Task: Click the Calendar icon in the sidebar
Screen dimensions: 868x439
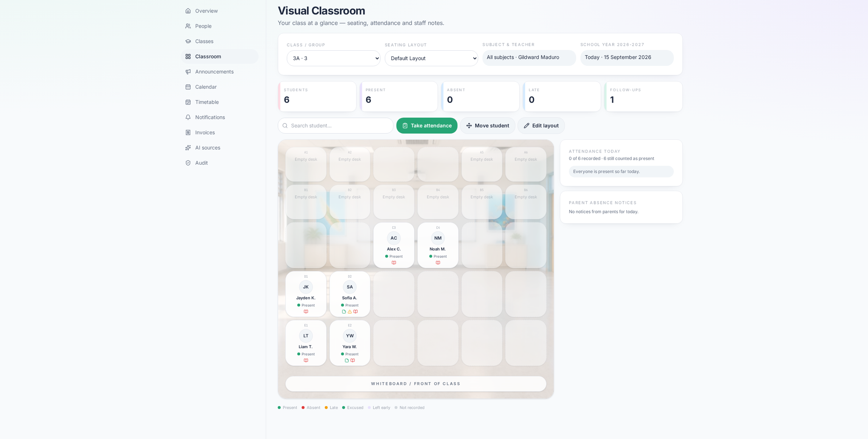Action: [x=188, y=87]
